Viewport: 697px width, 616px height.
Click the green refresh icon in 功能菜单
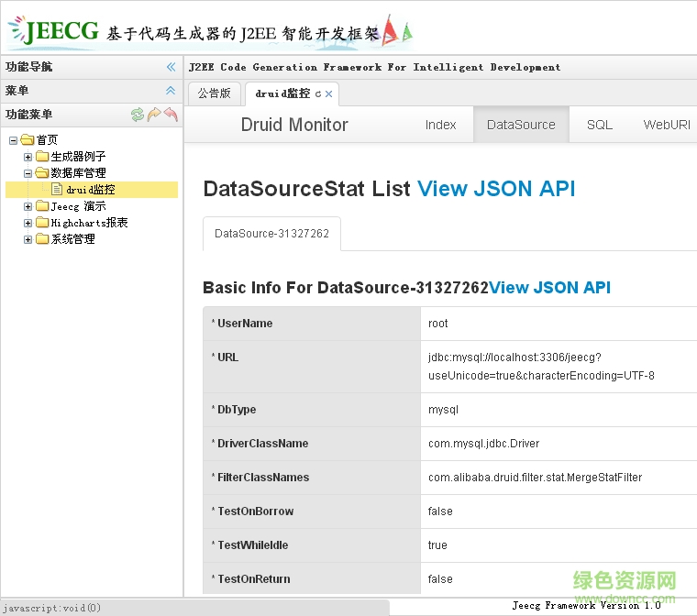pos(138,115)
